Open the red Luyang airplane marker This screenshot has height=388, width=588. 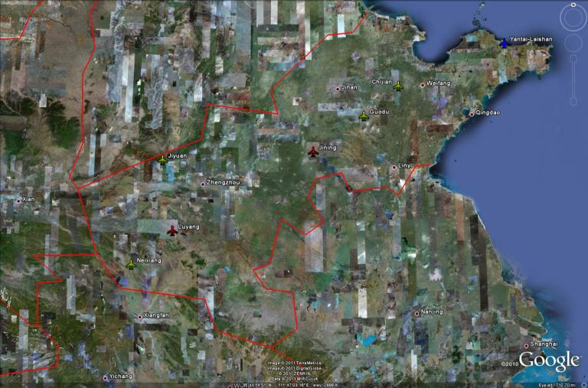[171, 230]
